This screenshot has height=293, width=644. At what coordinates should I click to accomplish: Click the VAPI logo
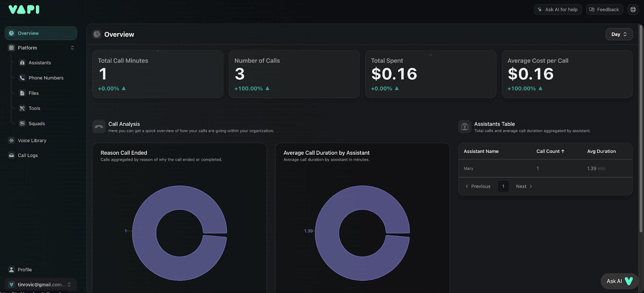[x=24, y=9]
